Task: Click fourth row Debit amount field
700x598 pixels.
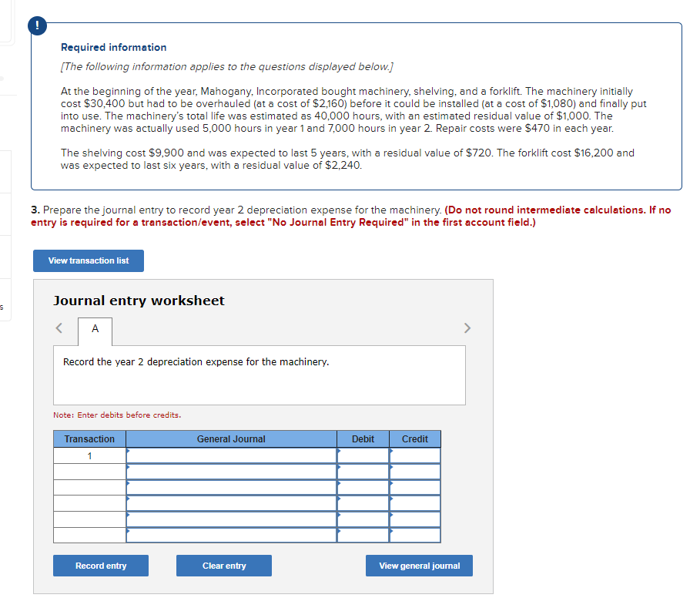Action: coord(363,503)
